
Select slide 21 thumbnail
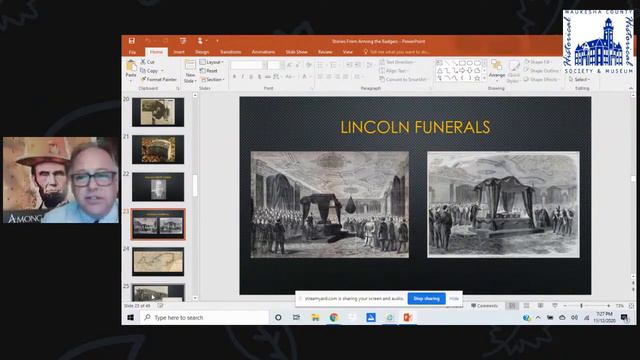[x=158, y=149]
